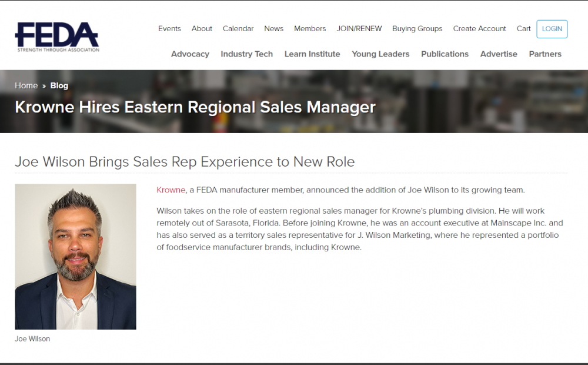
Task: Open the Calendar link
Action: coord(238,29)
